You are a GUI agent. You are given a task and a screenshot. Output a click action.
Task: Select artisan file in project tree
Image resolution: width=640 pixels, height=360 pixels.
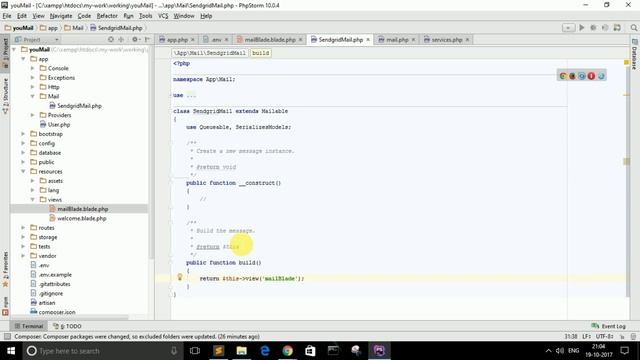click(x=43, y=303)
